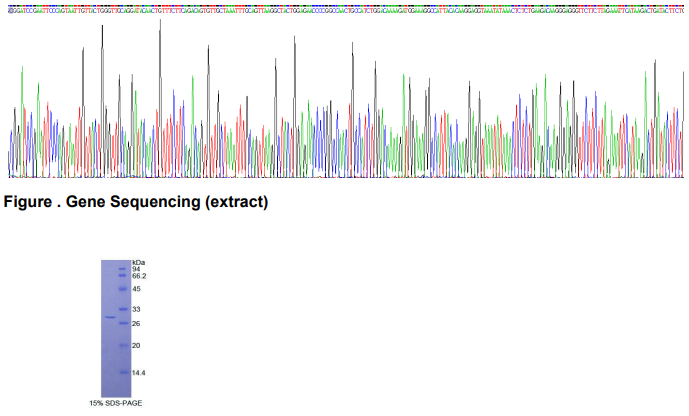
Task: Click the nucleotide sequence text above chromatogram
Action: [344, 6]
